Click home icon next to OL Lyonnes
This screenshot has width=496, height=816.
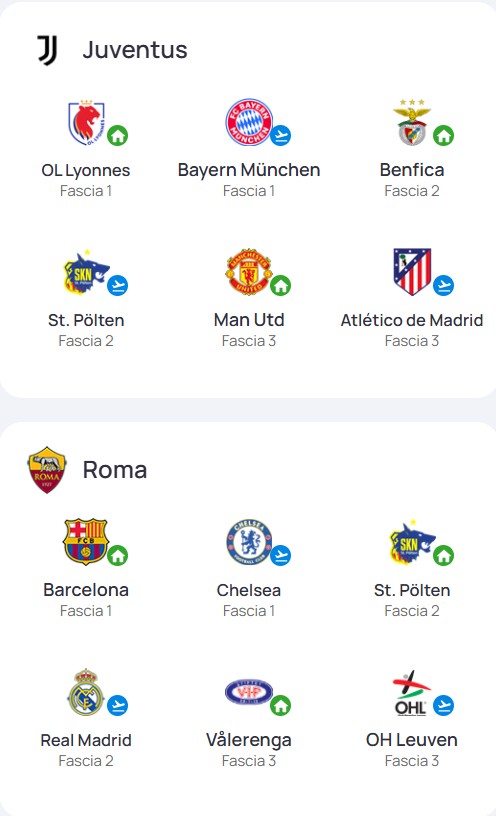[118, 136]
